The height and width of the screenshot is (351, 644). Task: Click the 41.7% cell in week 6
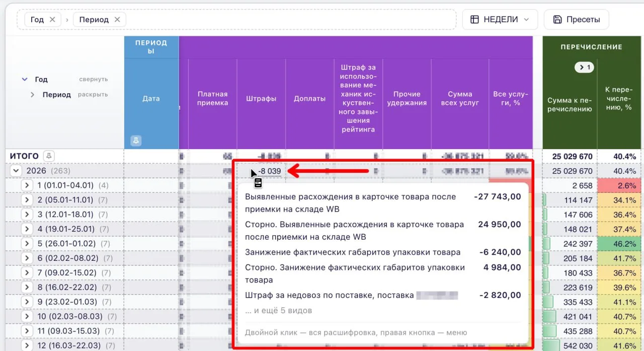point(619,258)
